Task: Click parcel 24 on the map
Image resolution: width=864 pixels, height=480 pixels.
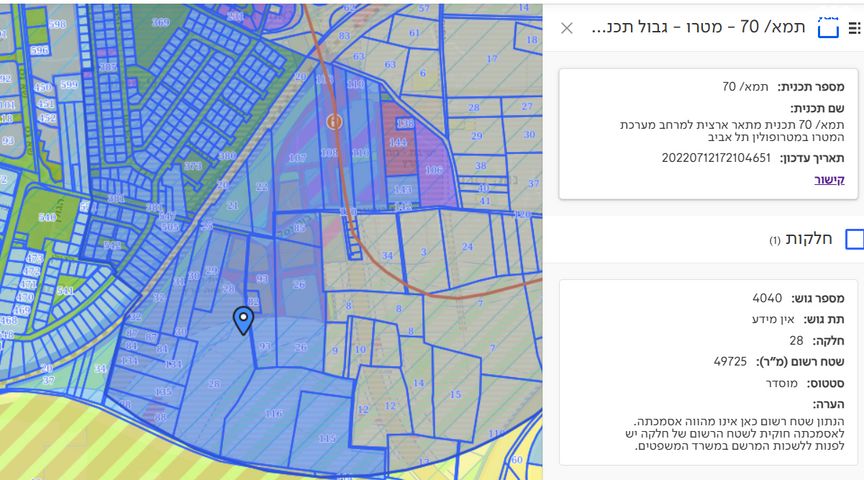Action: coord(467,246)
